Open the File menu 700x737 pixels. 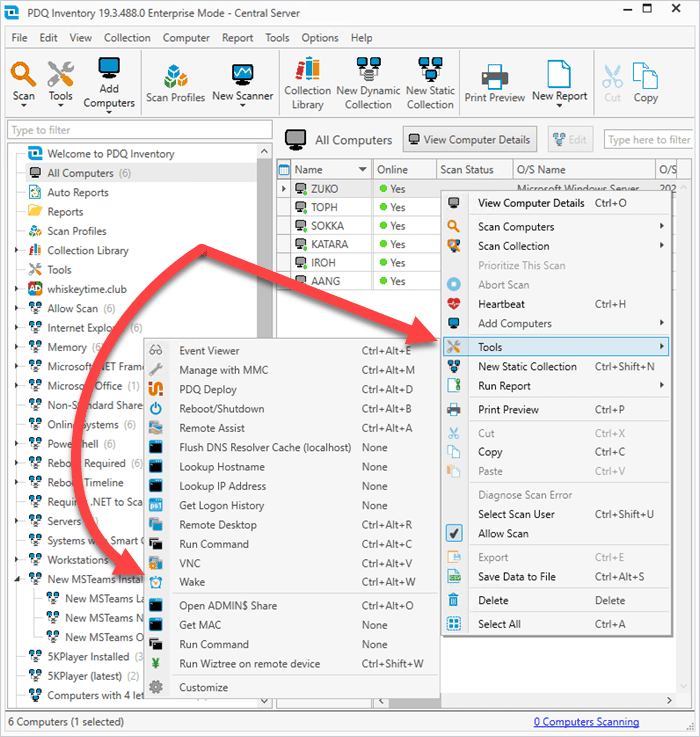[19, 38]
